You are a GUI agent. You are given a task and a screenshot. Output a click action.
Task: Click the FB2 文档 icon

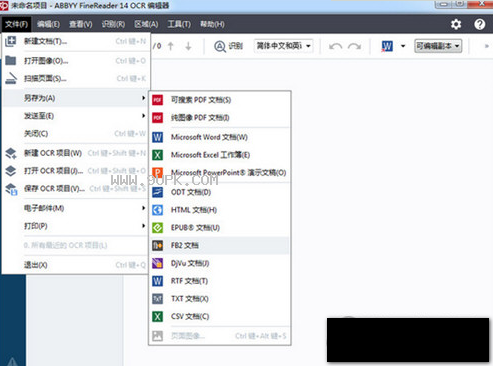click(x=157, y=245)
